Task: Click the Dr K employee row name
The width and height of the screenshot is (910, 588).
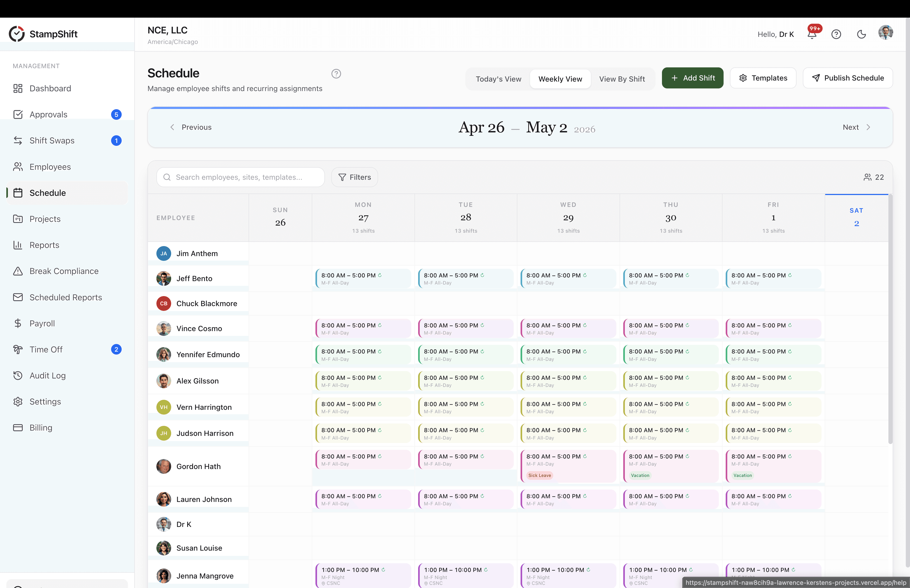Action: click(184, 524)
